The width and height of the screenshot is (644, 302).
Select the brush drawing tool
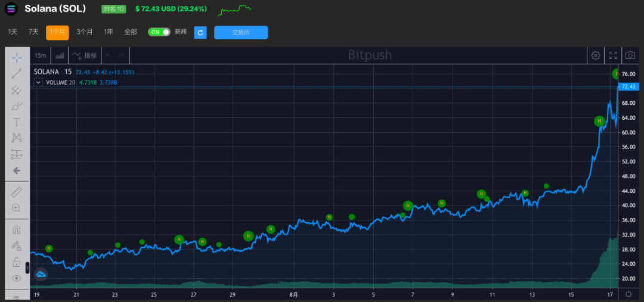[17, 106]
